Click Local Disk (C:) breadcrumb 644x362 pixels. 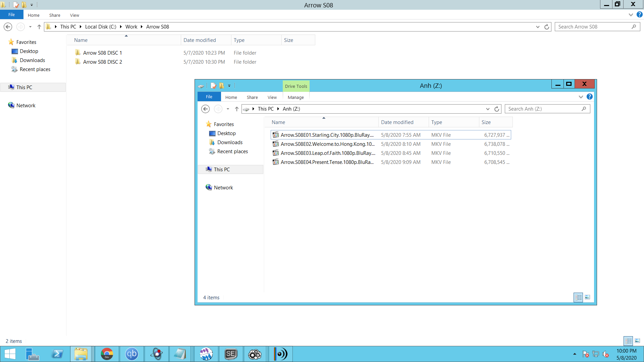pyautogui.click(x=101, y=27)
